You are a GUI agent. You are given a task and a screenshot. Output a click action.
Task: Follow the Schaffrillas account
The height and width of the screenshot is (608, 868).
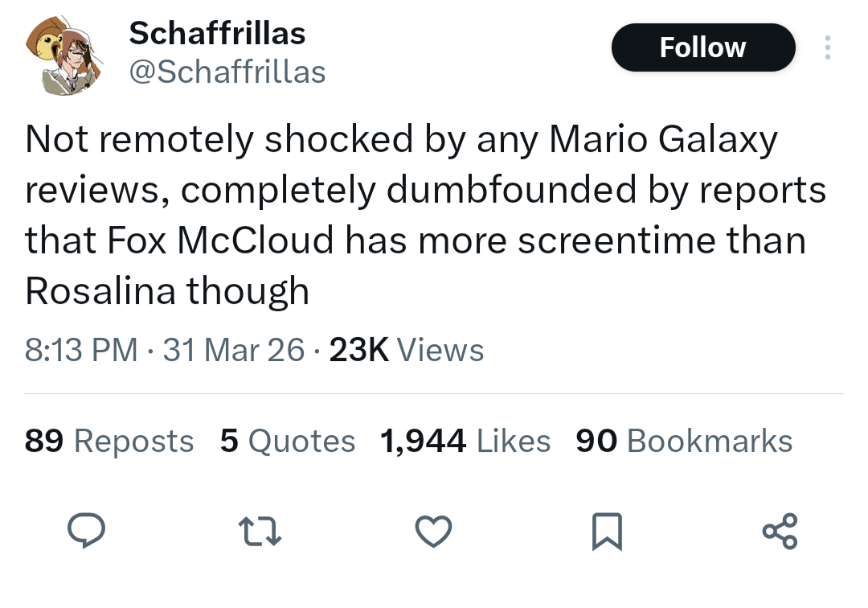pos(703,47)
